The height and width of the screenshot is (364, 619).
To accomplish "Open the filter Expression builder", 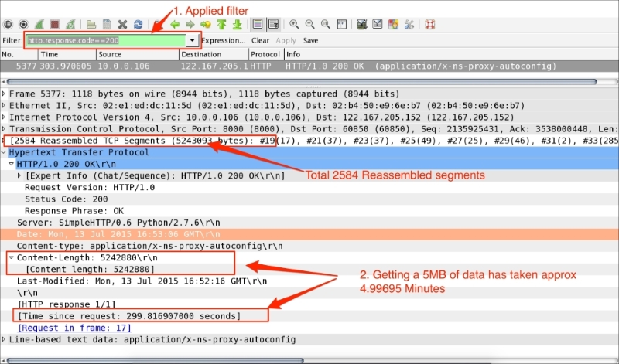I will (224, 40).
